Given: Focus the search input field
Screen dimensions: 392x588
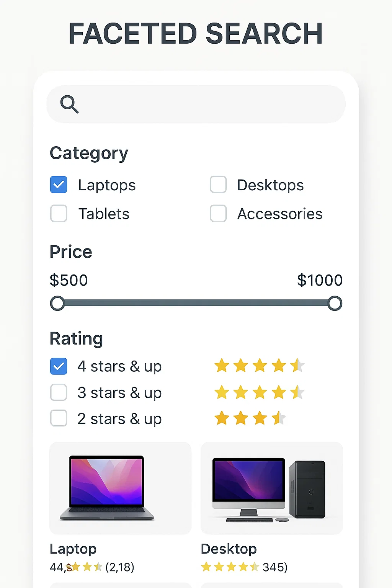Looking at the screenshot, I should (196, 104).
